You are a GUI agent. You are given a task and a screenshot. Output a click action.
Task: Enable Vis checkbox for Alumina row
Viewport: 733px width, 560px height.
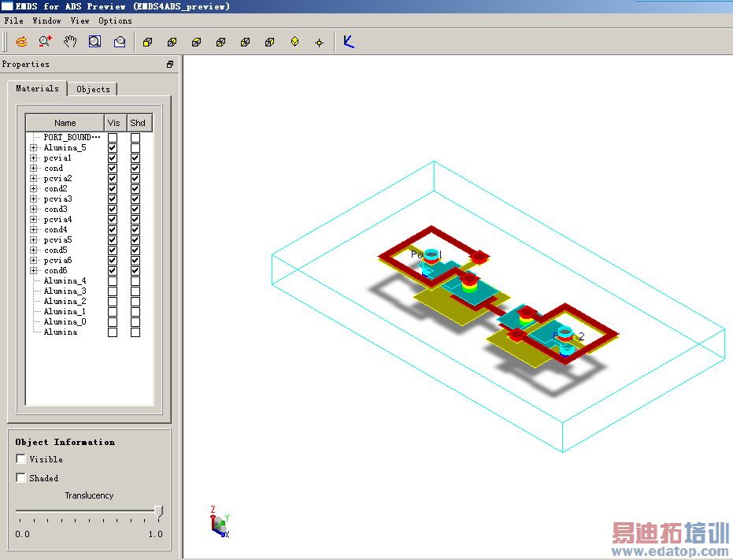113,332
